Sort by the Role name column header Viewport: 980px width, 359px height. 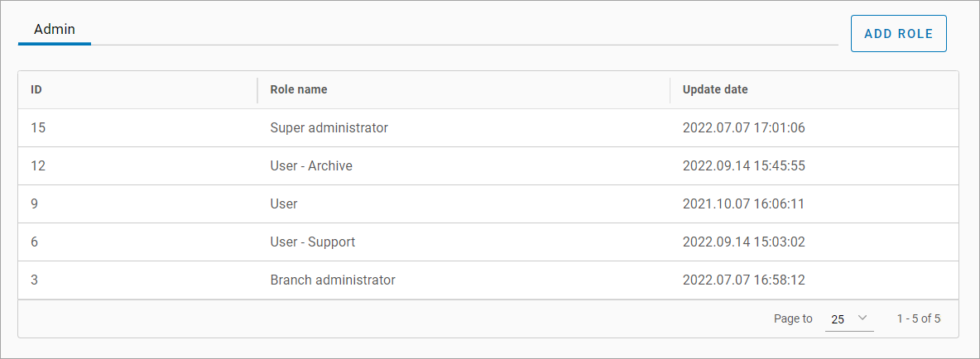[x=299, y=89]
